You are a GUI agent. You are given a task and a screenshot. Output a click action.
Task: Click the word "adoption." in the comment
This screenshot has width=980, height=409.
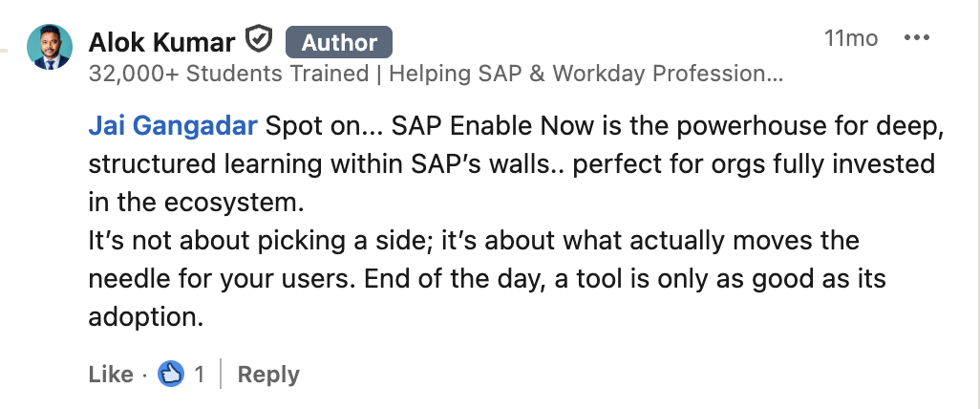point(145,317)
